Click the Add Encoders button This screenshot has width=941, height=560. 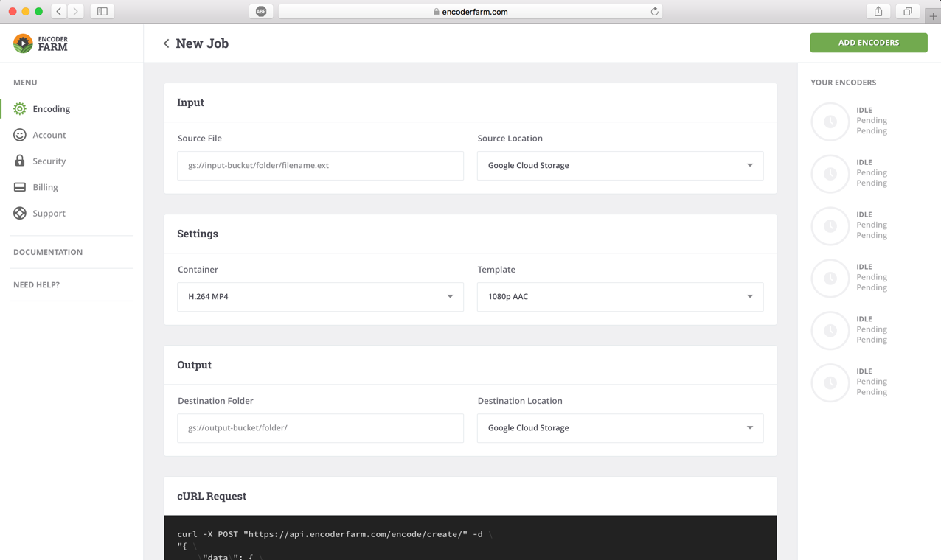(x=869, y=43)
